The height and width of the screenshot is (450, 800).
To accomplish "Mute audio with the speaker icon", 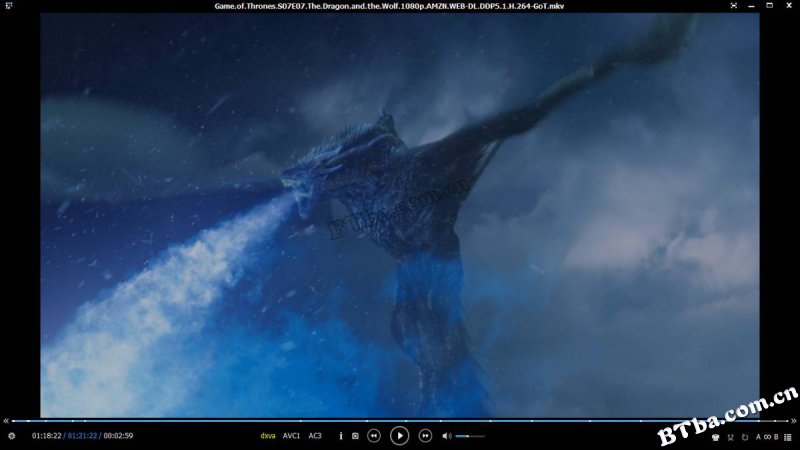I will (x=447, y=436).
